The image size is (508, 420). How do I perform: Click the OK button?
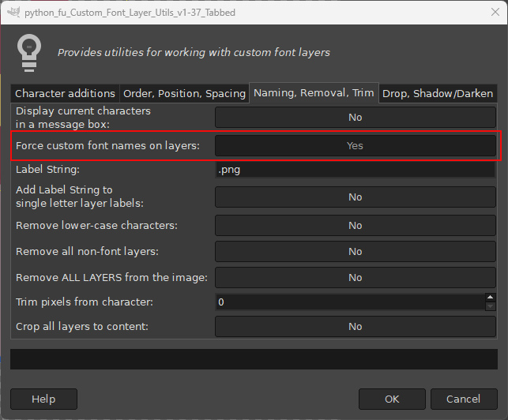point(392,399)
